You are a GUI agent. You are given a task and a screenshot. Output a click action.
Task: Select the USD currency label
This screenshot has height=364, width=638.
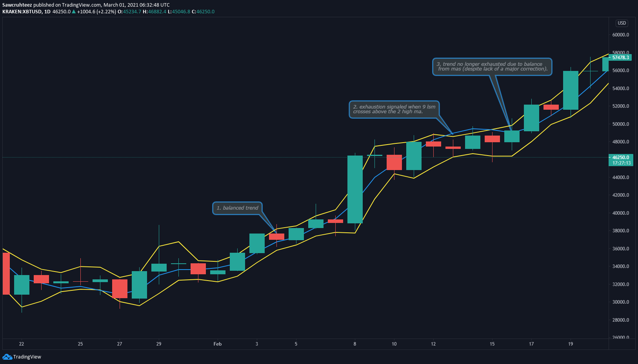pos(622,23)
